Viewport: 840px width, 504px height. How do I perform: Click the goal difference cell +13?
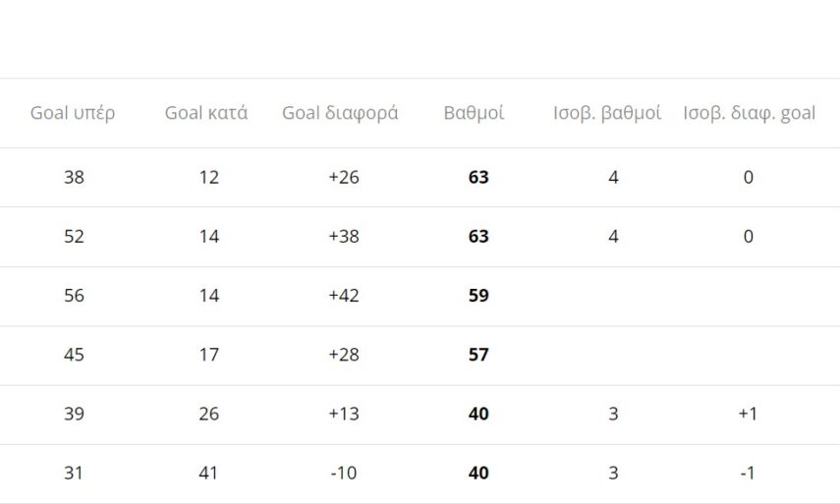point(344,414)
